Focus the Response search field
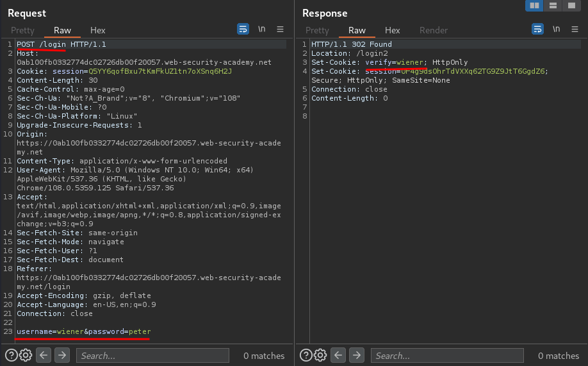Viewport: 588px width, 366px height. click(447, 356)
